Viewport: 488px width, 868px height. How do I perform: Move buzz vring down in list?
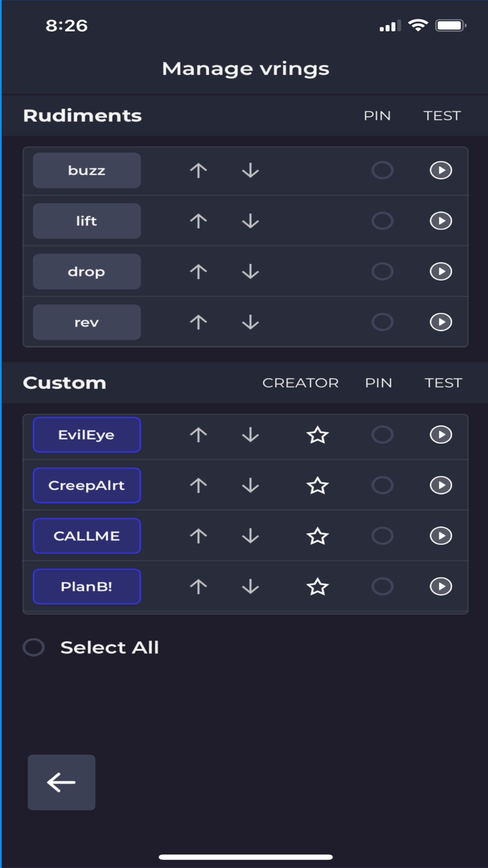250,170
